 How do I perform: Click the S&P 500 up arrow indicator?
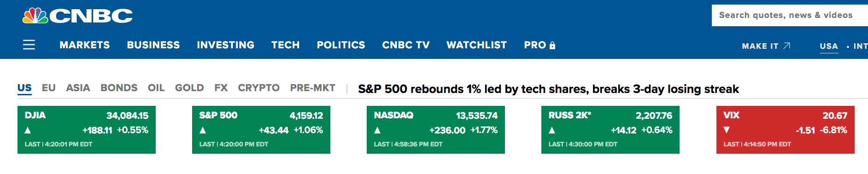pyautogui.click(x=203, y=130)
